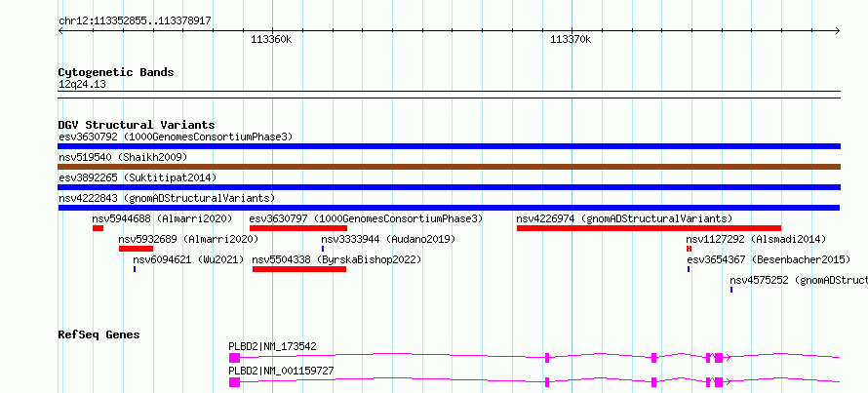Select the blue esv3892265 variant bar
This screenshot has height=393, width=868.
click(x=449, y=187)
